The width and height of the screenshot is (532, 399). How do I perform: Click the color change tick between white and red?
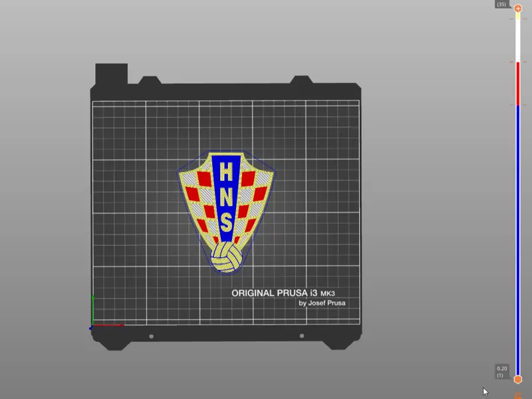518,62
